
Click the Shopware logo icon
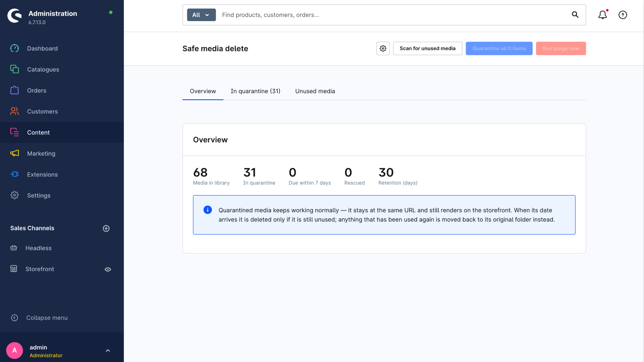coord(14,16)
